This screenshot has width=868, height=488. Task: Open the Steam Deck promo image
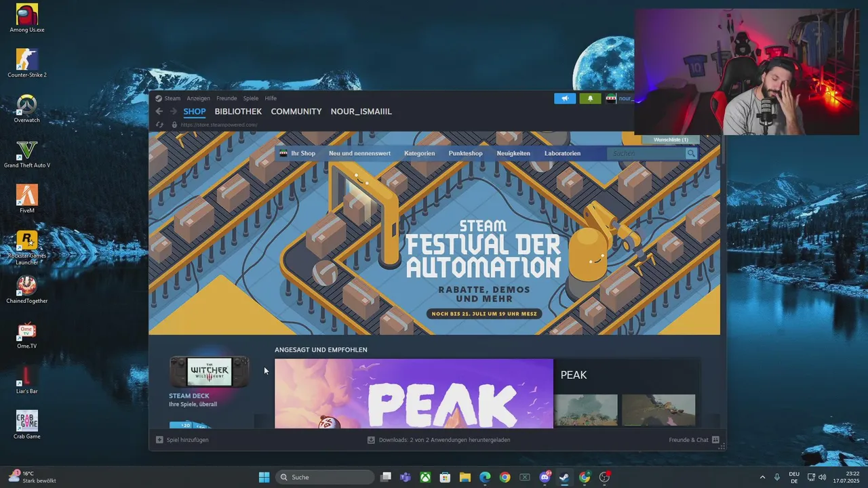click(x=210, y=372)
